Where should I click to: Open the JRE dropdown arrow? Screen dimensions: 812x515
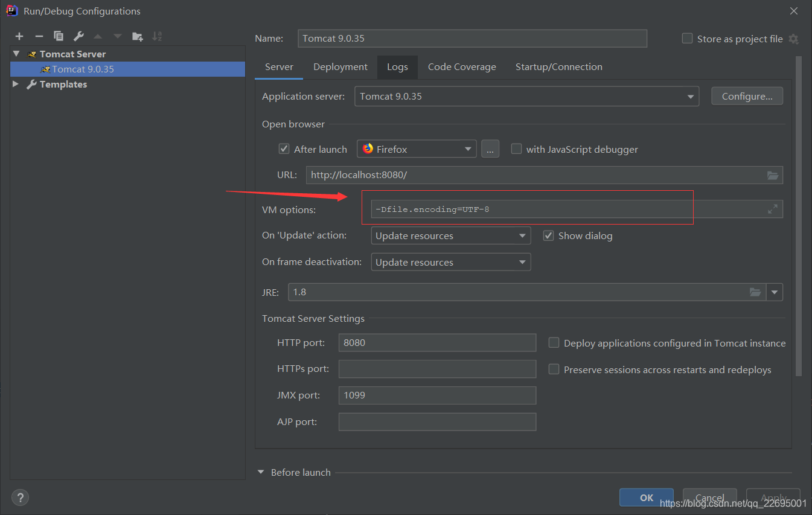pos(775,292)
